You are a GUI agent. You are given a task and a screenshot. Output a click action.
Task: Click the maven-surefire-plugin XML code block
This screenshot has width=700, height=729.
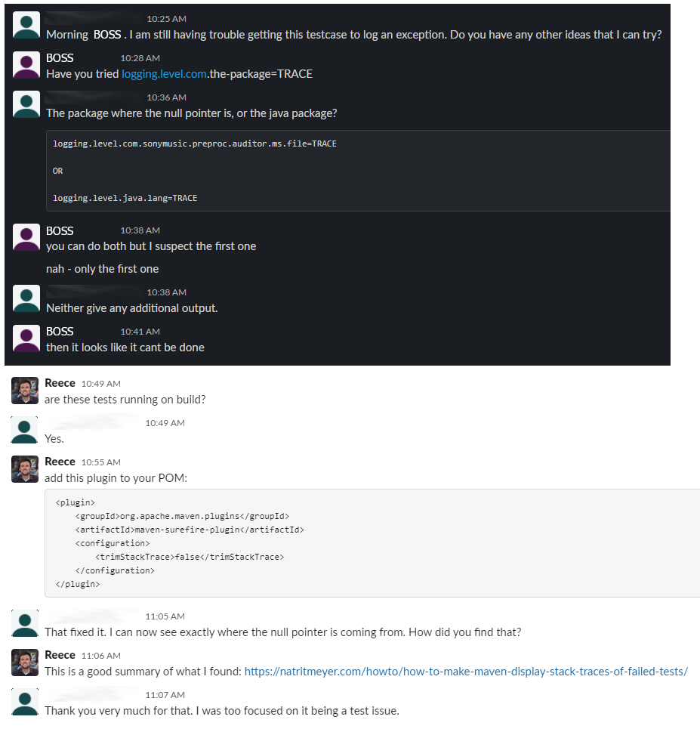[x=372, y=543]
